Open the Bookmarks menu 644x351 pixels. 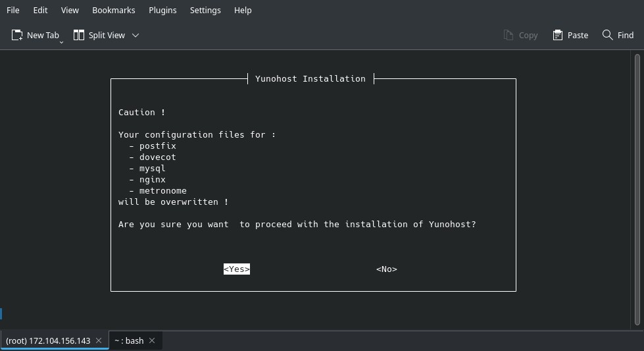(x=113, y=10)
